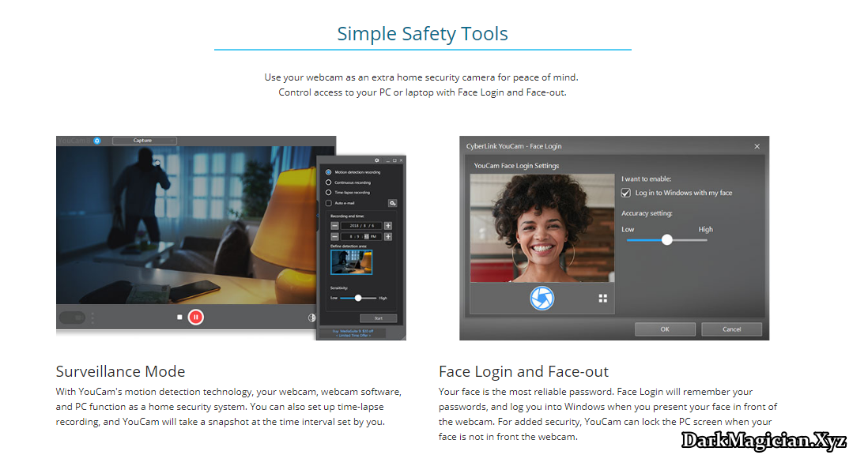Image resolution: width=868 pixels, height=455 pixels.
Task: Close the CyberLink YouCam Face Login dialog
Action: (757, 146)
